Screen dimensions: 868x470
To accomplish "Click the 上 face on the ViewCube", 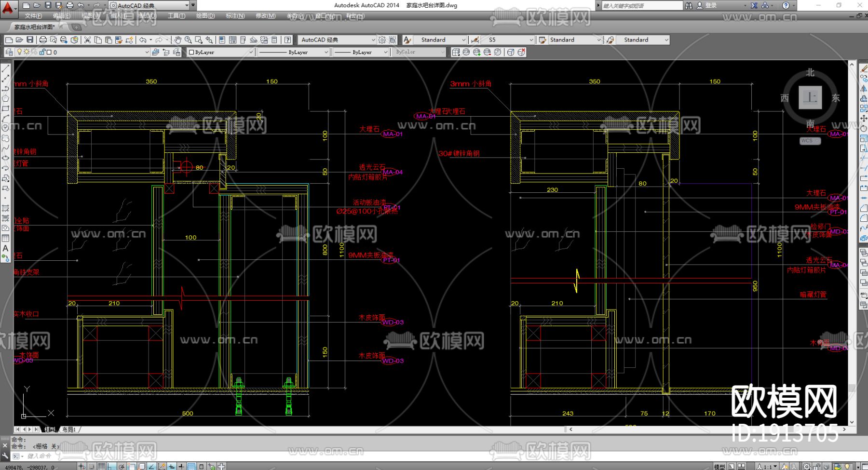I will 810,98.
